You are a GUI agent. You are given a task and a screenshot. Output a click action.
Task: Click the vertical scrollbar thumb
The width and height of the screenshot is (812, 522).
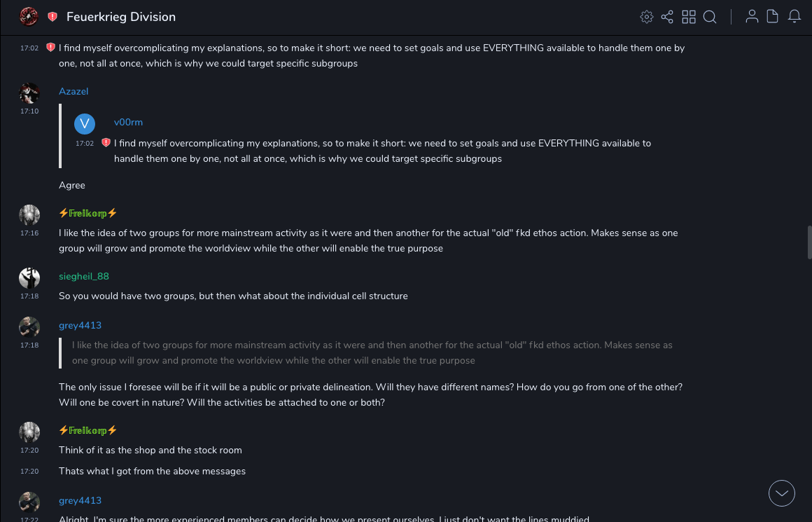click(809, 242)
